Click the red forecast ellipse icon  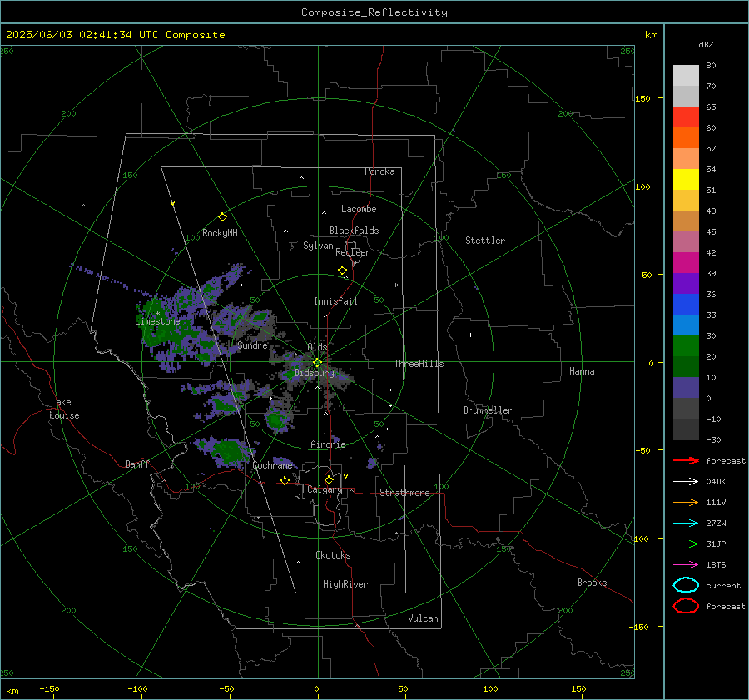click(x=686, y=606)
